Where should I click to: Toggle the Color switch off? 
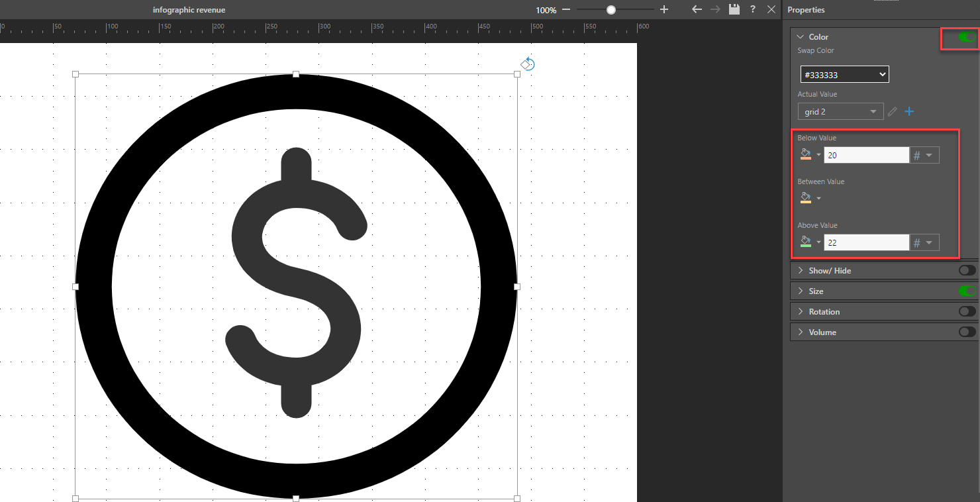967,37
